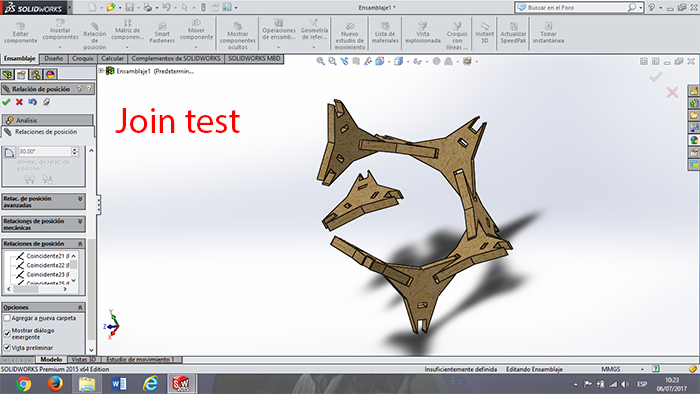This screenshot has width=700, height=394.
Task: Expand Ensamblaje1 tree in viewport
Action: coord(101,71)
